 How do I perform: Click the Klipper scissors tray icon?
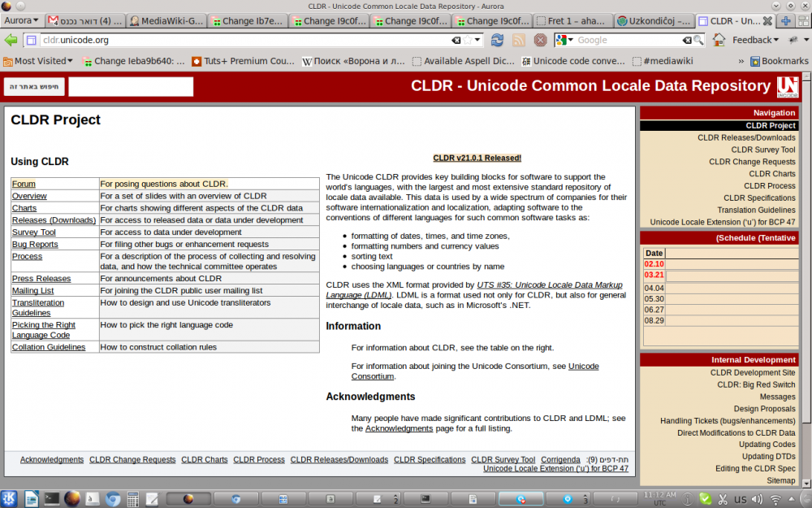click(723, 500)
